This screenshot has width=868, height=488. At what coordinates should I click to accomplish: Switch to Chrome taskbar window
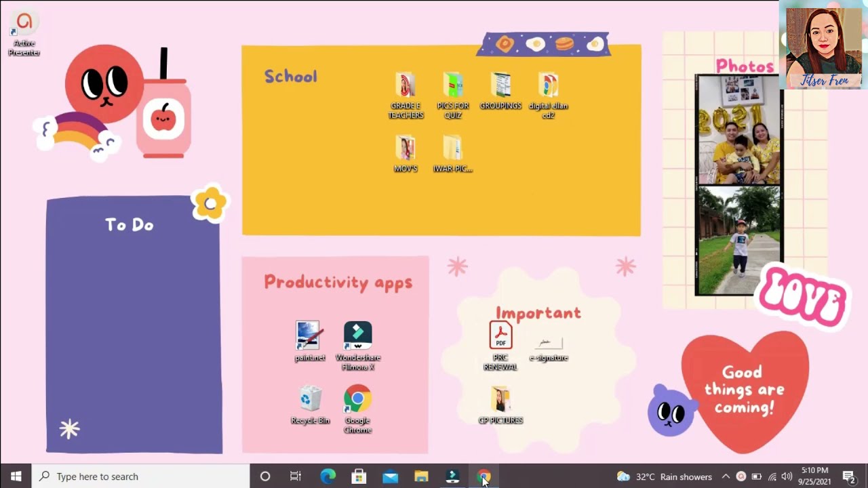pos(484,476)
